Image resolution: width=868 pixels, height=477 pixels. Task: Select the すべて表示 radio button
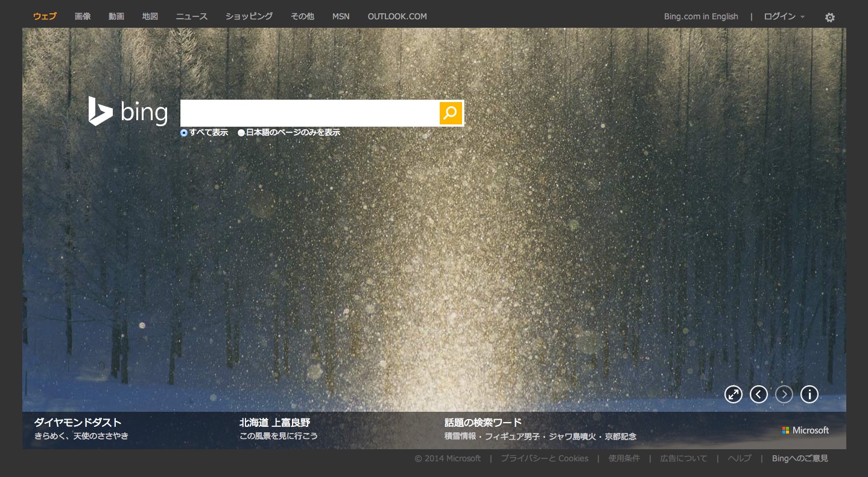point(184,133)
